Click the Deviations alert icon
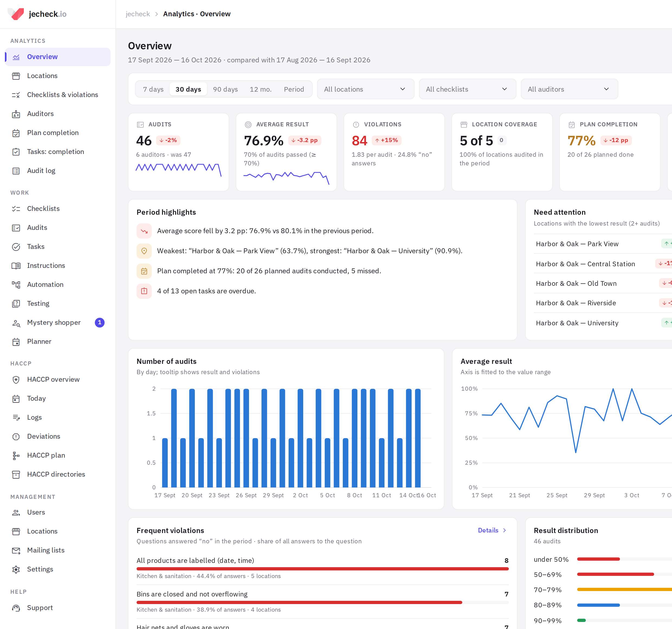 (x=16, y=436)
